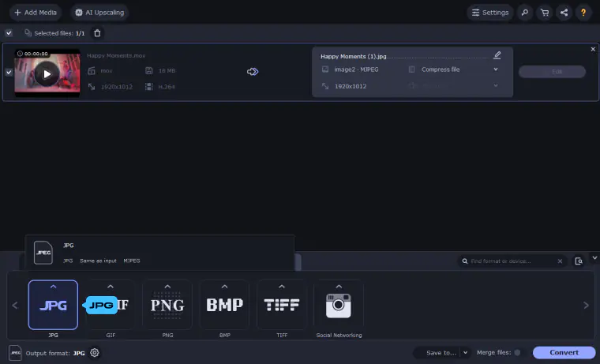Open the shopping cart icon
This screenshot has width=600, height=364.
pyautogui.click(x=545, y=13)
